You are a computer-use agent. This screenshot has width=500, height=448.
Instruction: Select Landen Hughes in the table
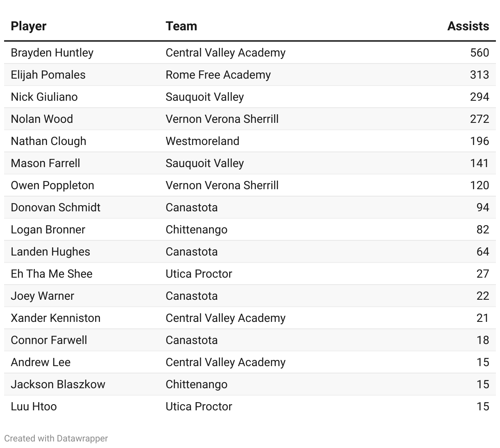(x=50, y=252)
